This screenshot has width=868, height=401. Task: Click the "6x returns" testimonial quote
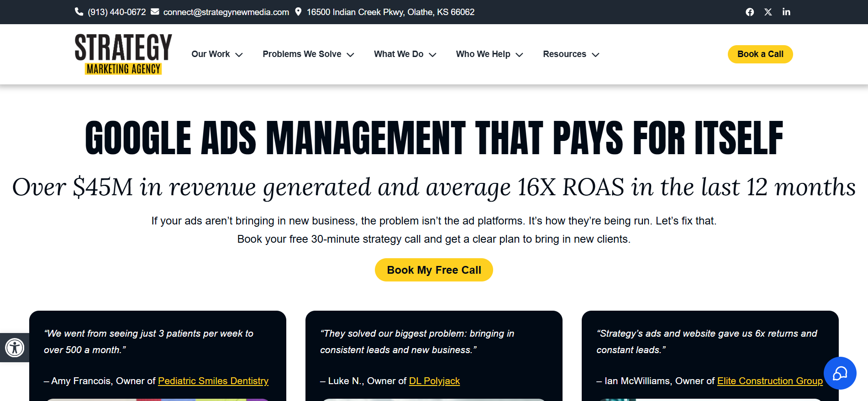pos(707,342)
